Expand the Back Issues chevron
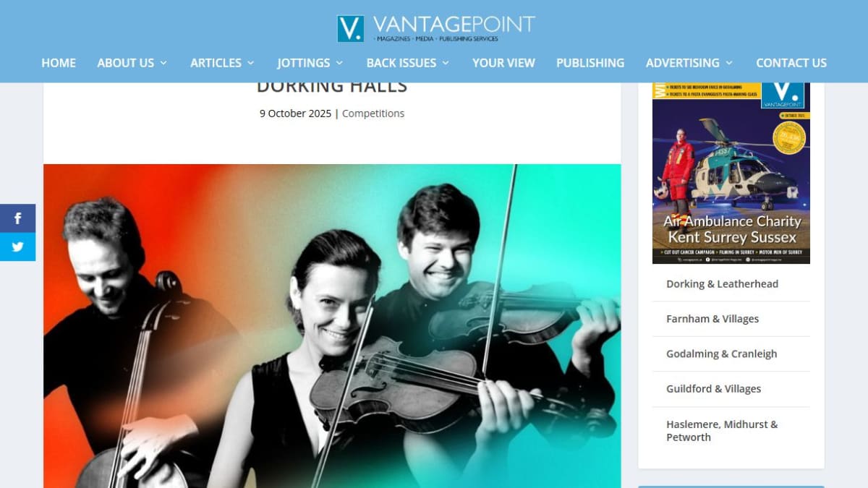 click(x=446, y=63)
